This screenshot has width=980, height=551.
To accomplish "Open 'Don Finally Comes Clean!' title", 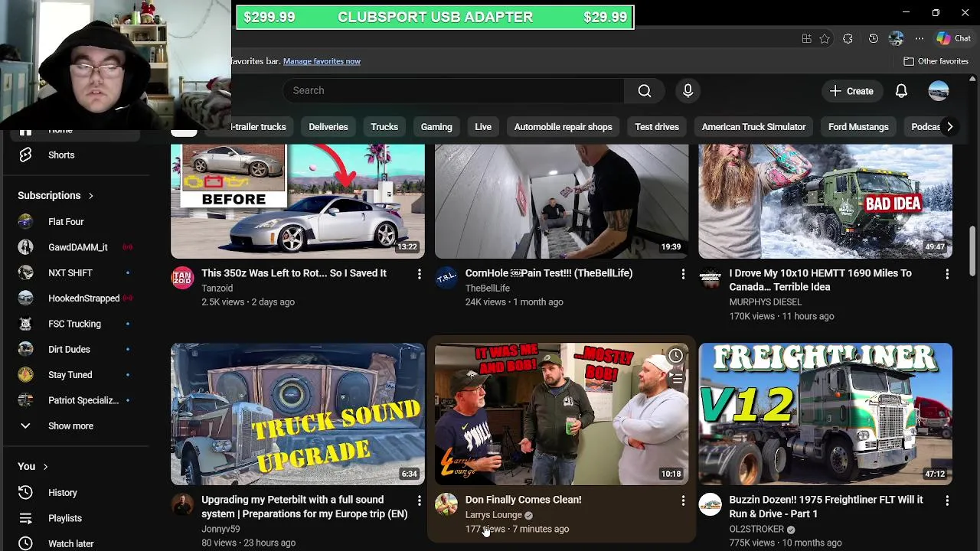I will (524, 500).
